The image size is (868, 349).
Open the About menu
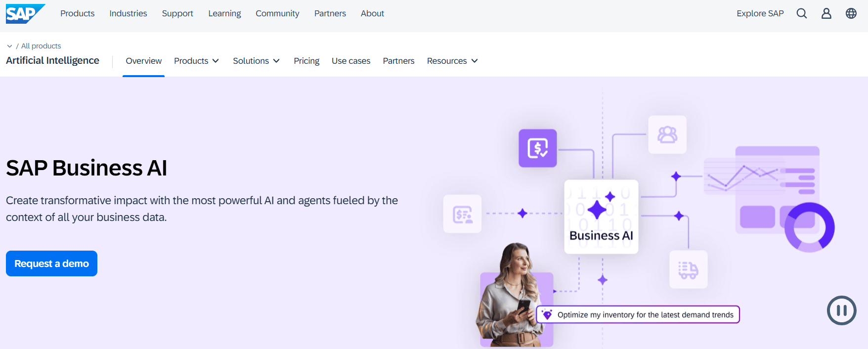coord(372,13)
